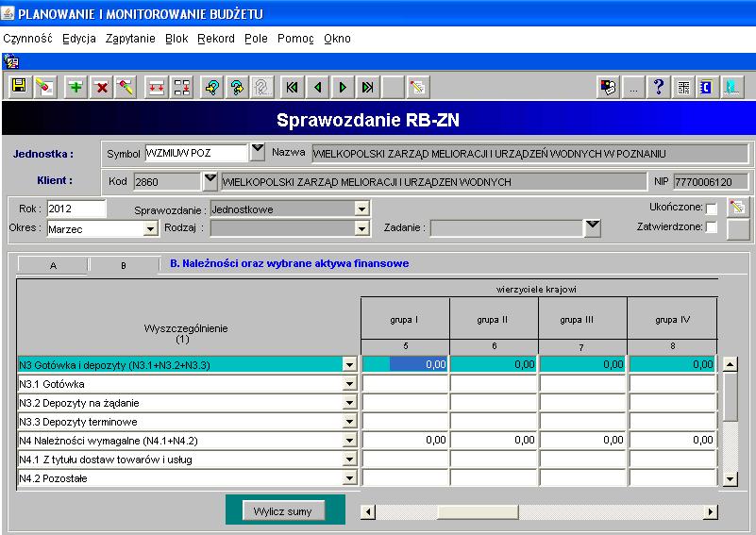Click the vertical scrollbar down arrow
This screenshot has width=756, height=535.
pos(730,478)
